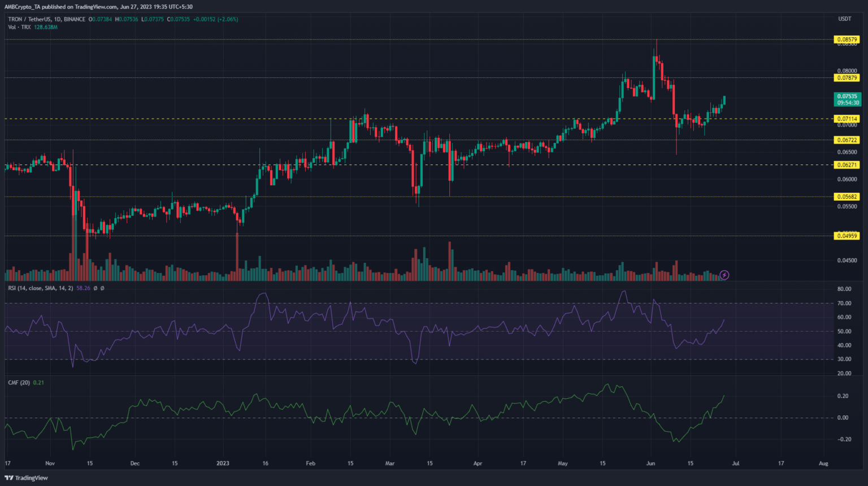Click the 0.06271 yellow price level tag
The image size is (868, 486).
click(847, 165)
